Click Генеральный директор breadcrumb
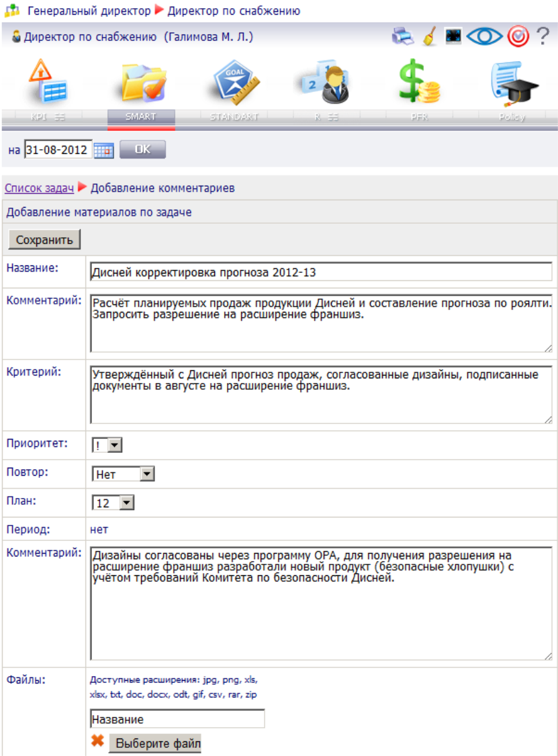The image size is (558, 756). tap(89, 11)
